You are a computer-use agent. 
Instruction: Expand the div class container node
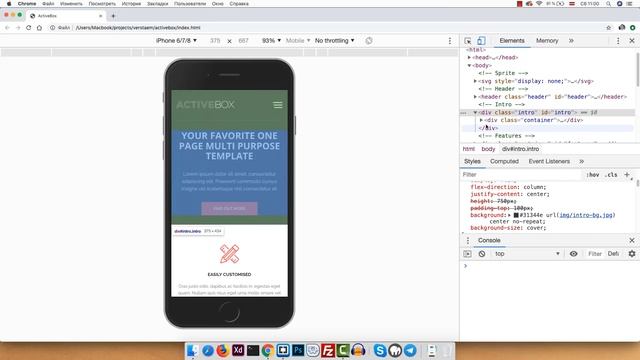pos(481,120)
